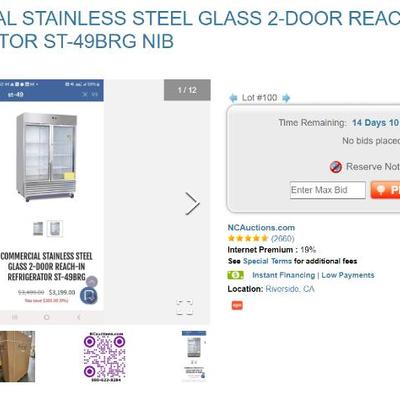Open Low Payments link
The height and width of the screenshot is (400, 400).
click(348, 275)
